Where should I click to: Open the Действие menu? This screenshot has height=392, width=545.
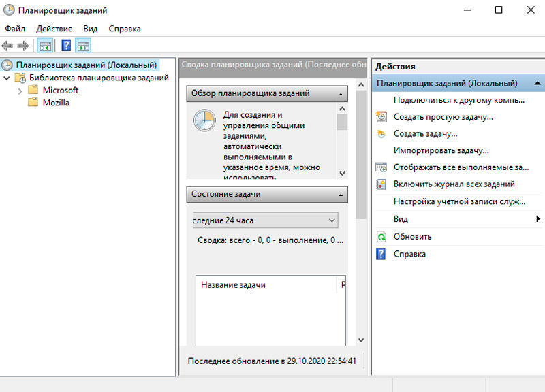[x=54, y=29]
